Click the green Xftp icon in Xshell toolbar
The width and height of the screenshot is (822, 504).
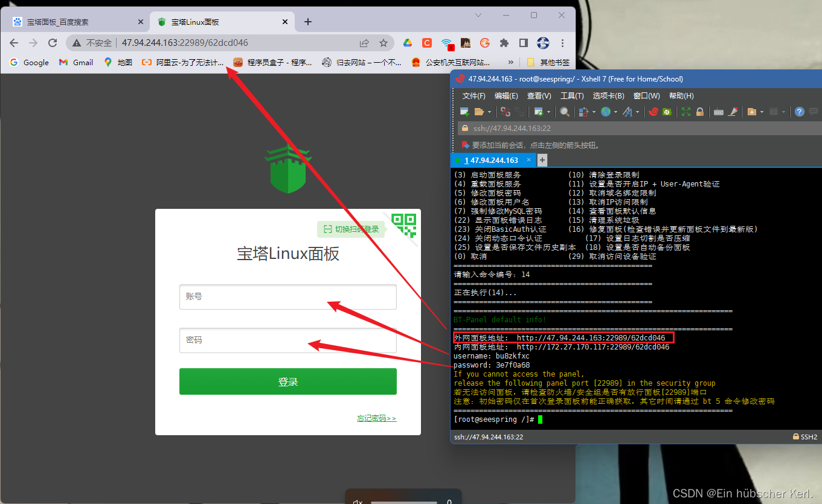click(x=667, y=112)
